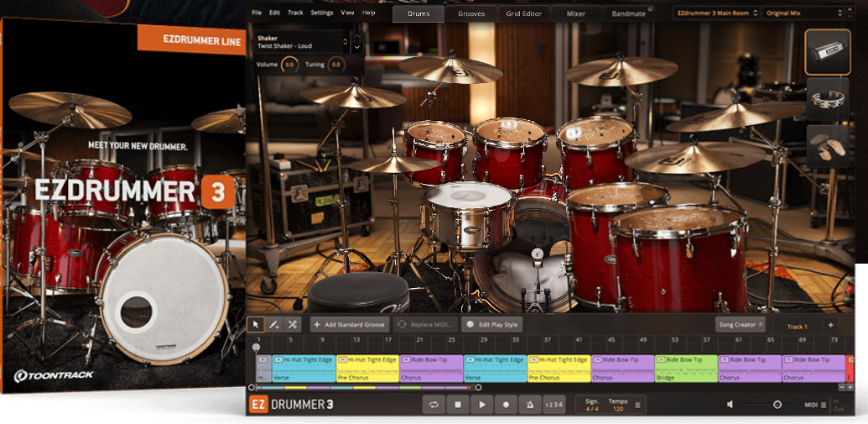Viewport: 868px width, 424px height.
Task: Select the arrow pointer tool
Action: click(255, 325)
